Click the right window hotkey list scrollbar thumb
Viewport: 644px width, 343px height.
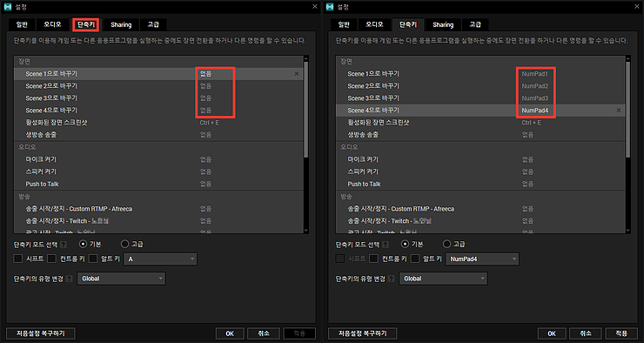tap(627, 110)
